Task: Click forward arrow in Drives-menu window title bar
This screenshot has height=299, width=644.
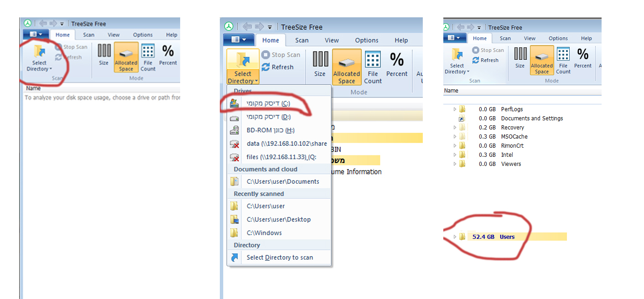Action: (259, 27)
